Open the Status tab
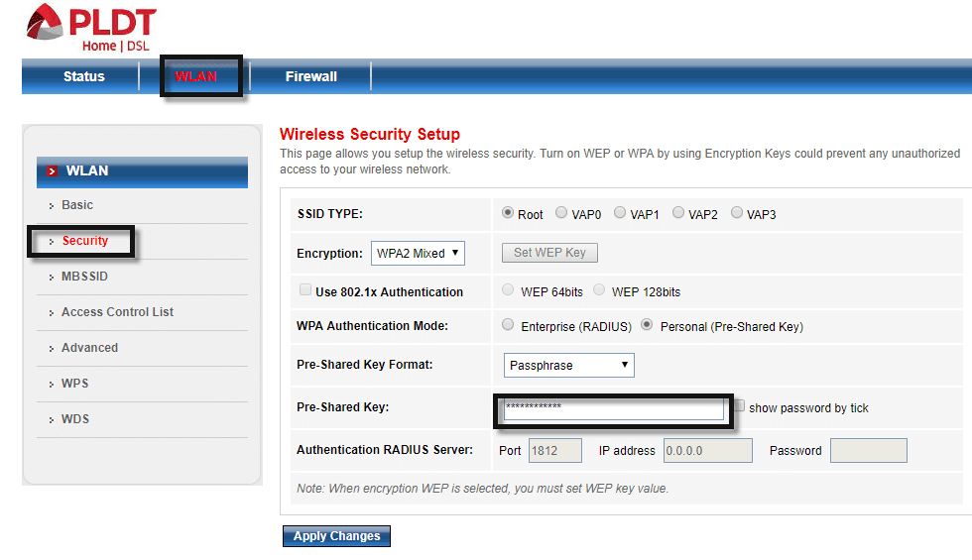Screen dimensions: 972x560 (83, 77)
